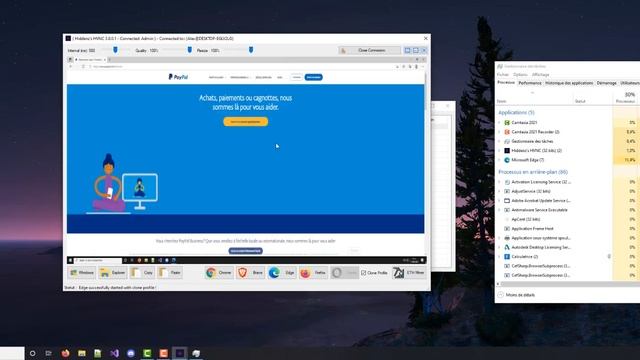Screen dimensions: 640x360
Task: Click Close Connection in HVNC
Action: tap(369, 50)
